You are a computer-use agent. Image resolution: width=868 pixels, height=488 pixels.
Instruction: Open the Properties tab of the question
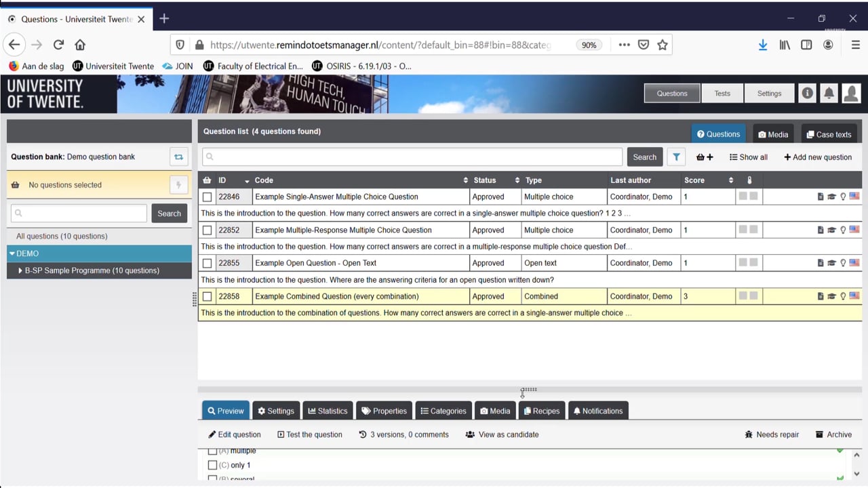384,411
